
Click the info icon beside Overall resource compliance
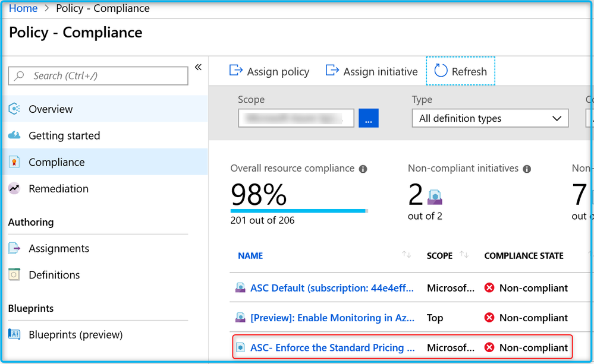(363, 169)
